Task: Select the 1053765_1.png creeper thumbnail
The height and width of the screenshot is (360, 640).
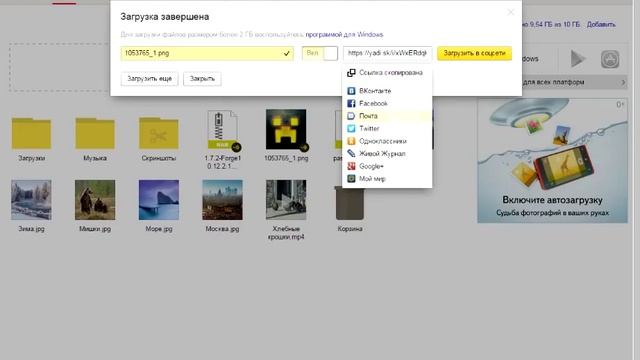Action: 286,129
